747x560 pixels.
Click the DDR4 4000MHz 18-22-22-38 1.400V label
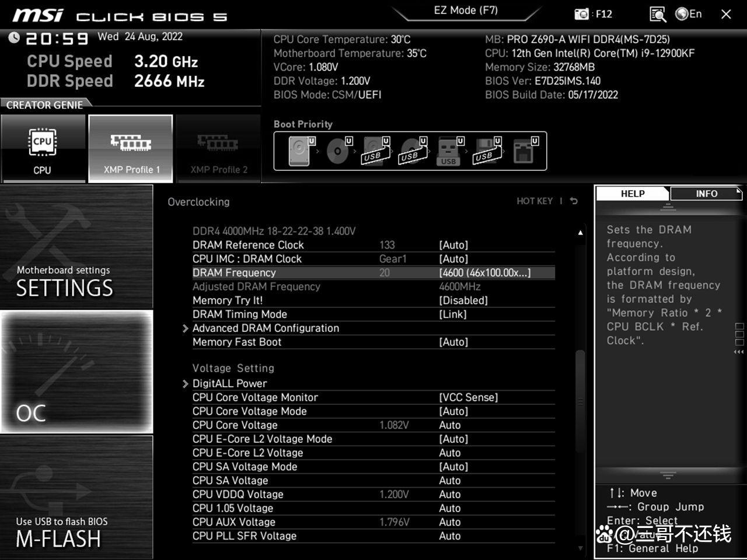tap(274, 231)
